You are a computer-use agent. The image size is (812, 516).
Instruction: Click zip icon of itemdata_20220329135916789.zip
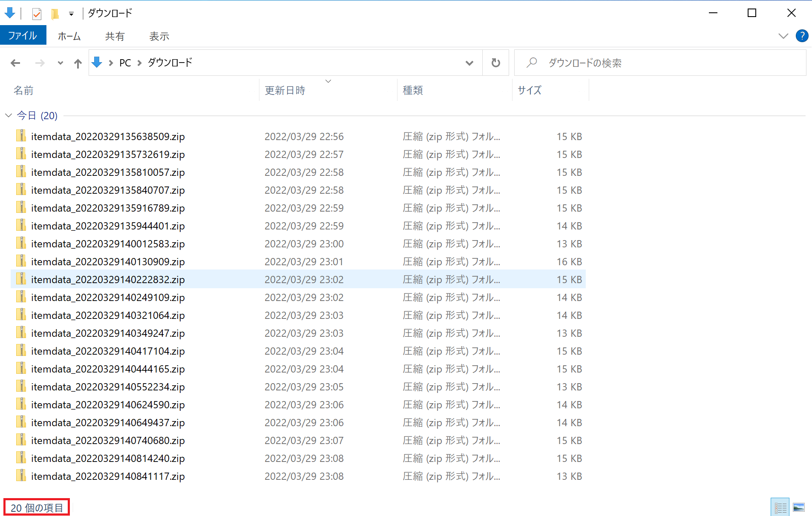(21, 207)
